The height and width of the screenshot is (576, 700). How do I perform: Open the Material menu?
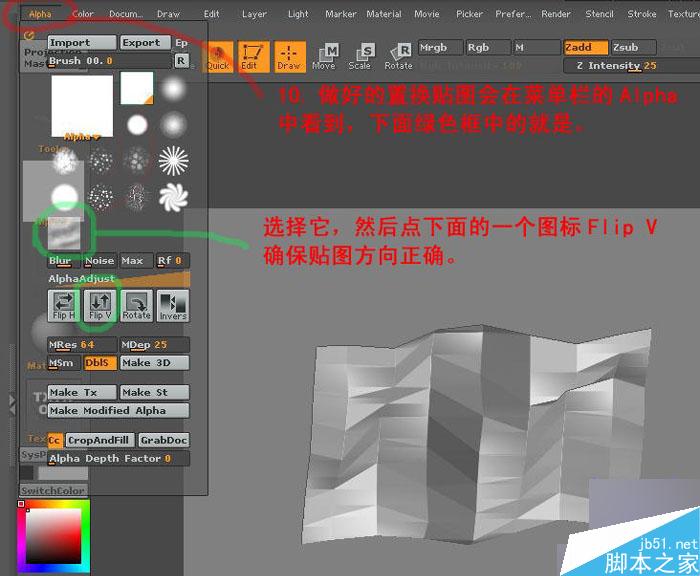pyautogui.click(x=383, y=14)
